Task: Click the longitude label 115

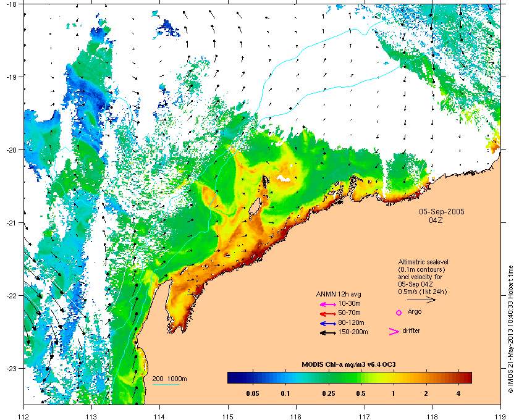Action: (x=228, y=417)
